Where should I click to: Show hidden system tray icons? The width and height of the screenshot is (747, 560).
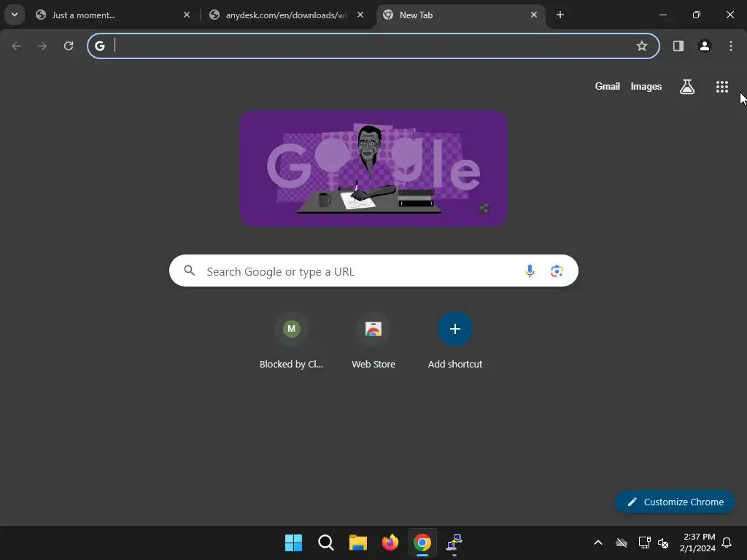[x=598, y=542]
